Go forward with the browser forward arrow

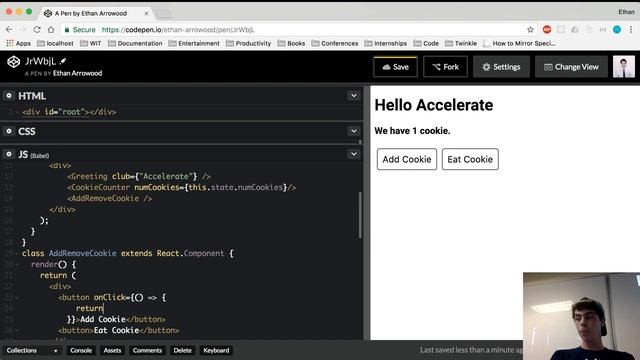[23, 29]
